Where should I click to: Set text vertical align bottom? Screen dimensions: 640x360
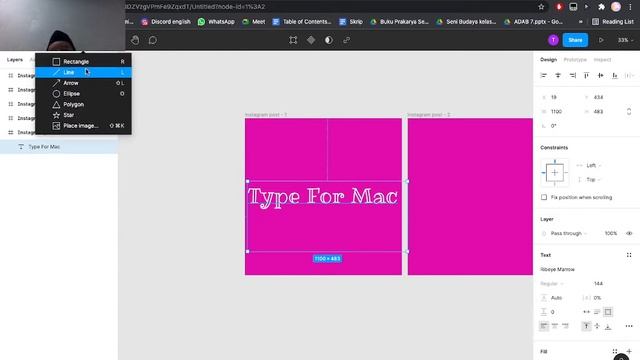tap(608, 326)
